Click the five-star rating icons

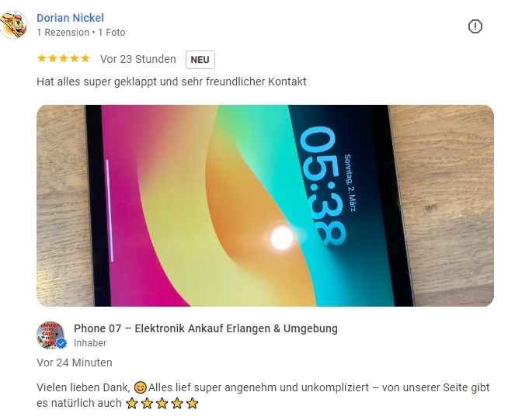point(63,58)
